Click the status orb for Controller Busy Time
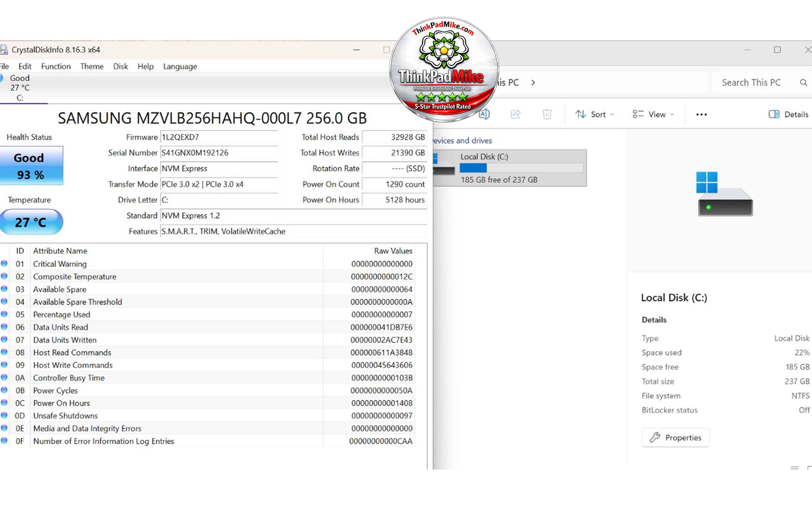Screen dimensions: 812x510 (x=4, y=377)
